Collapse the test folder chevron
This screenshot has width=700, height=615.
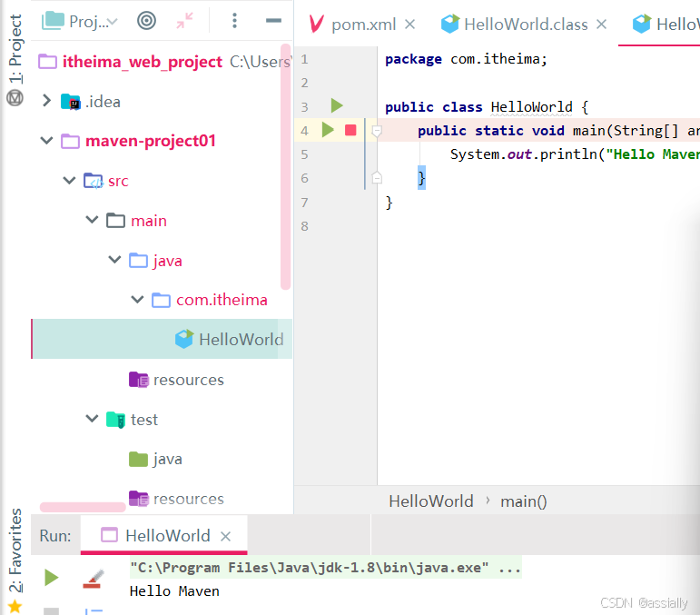(x=92, y=419)
